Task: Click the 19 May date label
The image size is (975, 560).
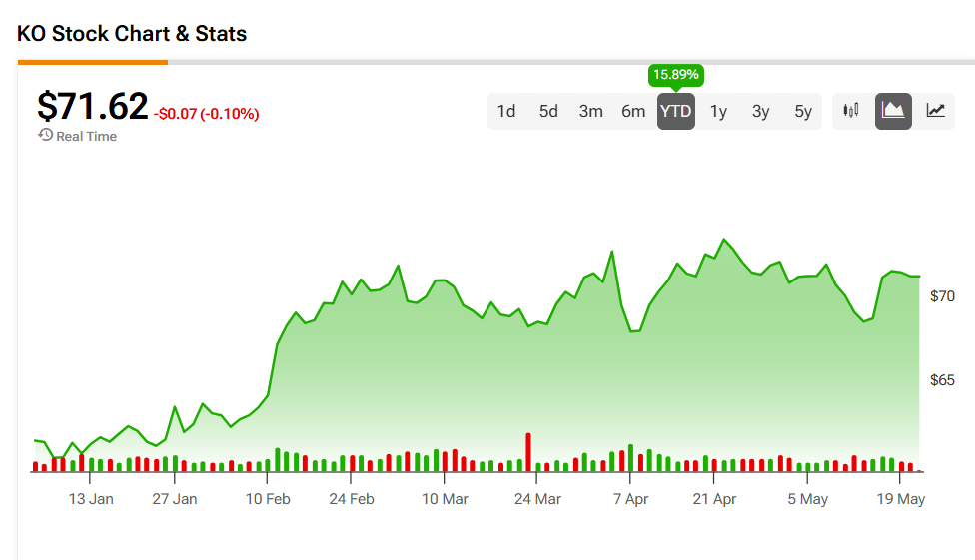Action: (x=901, y=499)
